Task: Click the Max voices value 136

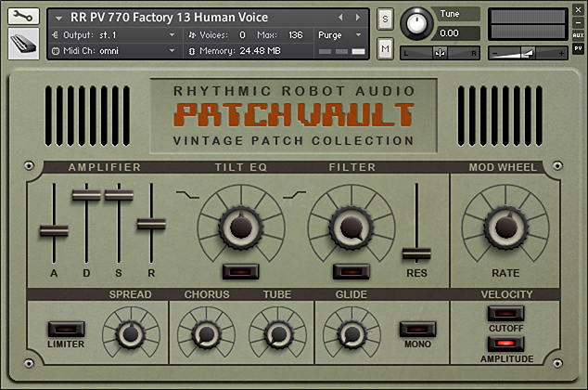Action: click(x=295, y=35)
